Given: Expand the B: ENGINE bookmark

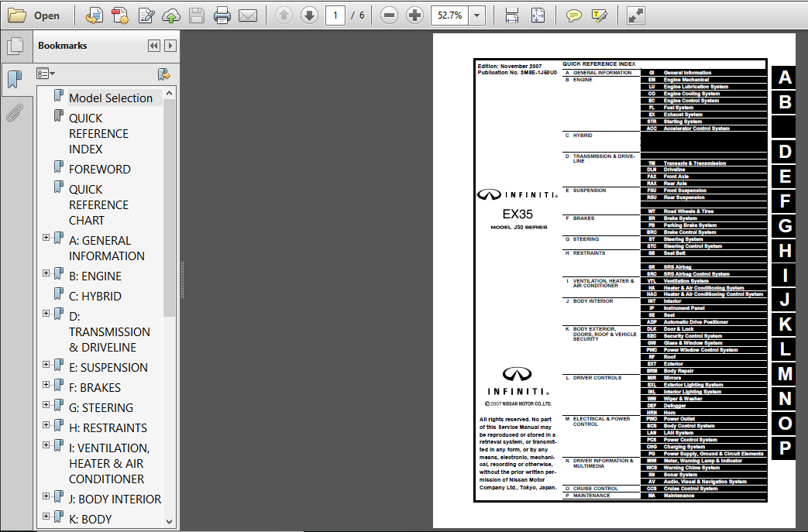Looking at the screenshot, I should coord(46,273).
